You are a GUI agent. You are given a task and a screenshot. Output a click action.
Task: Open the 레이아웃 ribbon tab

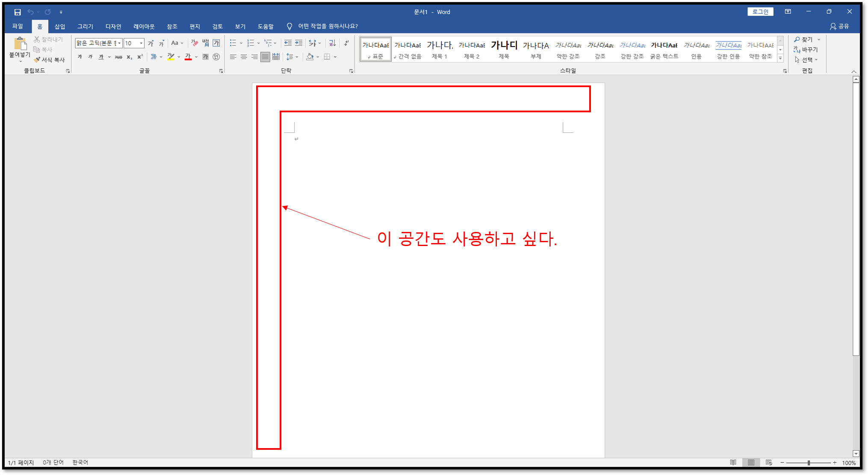pyautogui.click(x=144, y=26)
